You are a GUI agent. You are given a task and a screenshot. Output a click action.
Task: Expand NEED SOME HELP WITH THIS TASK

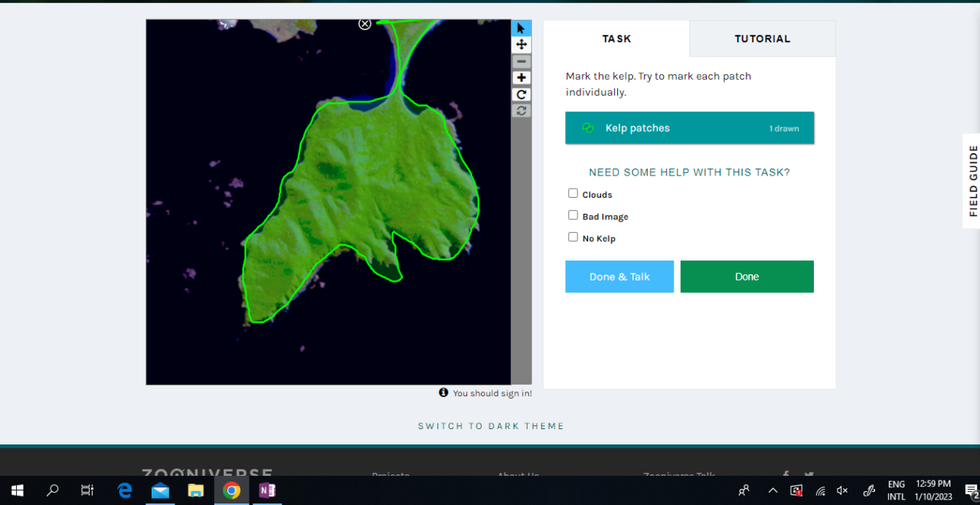tap(689, 172)
